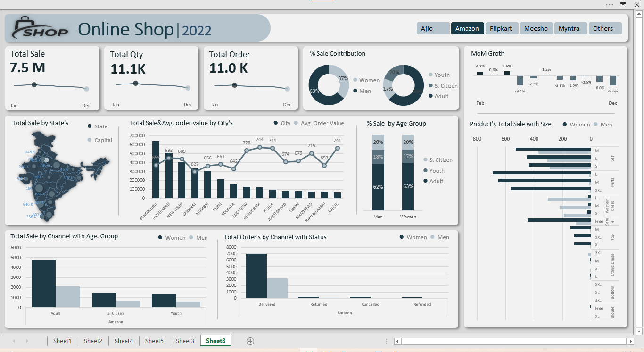Click the horizontal scrollbar track
The width and height of the screenshot is (644, 352).
[x=514, y=341]
